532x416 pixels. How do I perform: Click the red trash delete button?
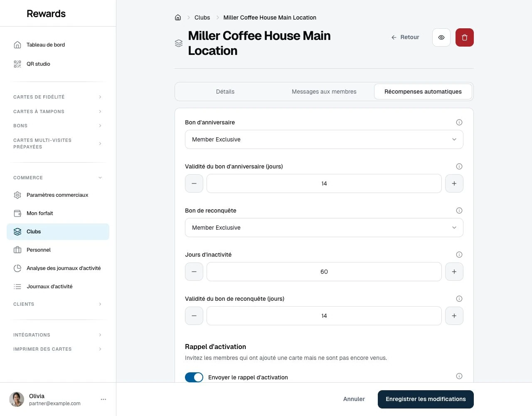tap(465, 37)
